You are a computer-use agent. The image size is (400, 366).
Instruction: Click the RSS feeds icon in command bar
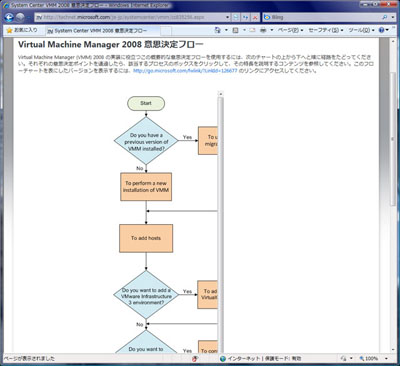[235, 30]
